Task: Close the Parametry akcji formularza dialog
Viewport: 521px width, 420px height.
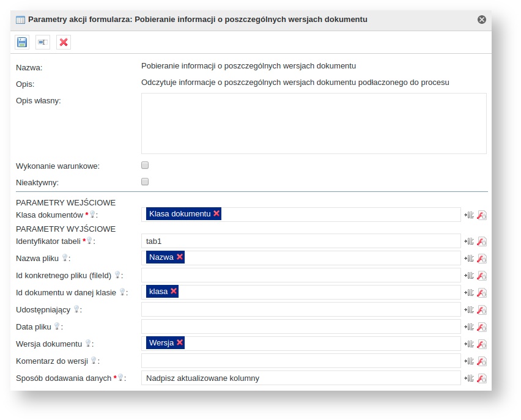Action: tap(482, 20)
